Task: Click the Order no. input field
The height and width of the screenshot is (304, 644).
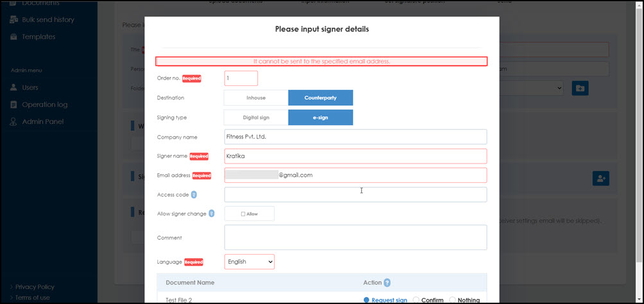Action: coord(241,78)
